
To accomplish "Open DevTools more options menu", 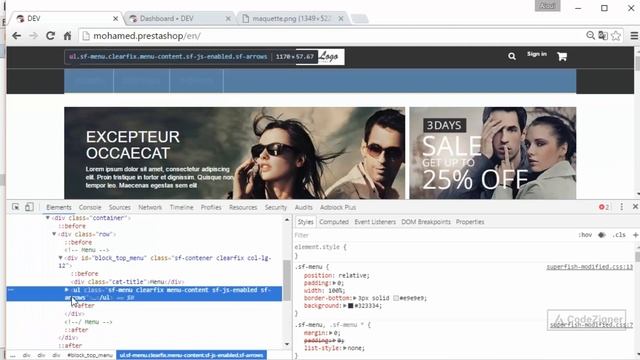I will 622,207.
